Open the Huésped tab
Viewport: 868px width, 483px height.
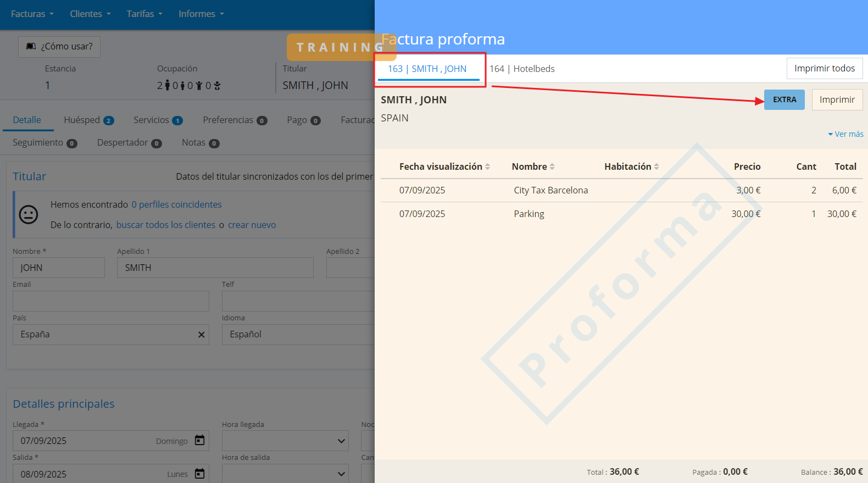[88, 120]
